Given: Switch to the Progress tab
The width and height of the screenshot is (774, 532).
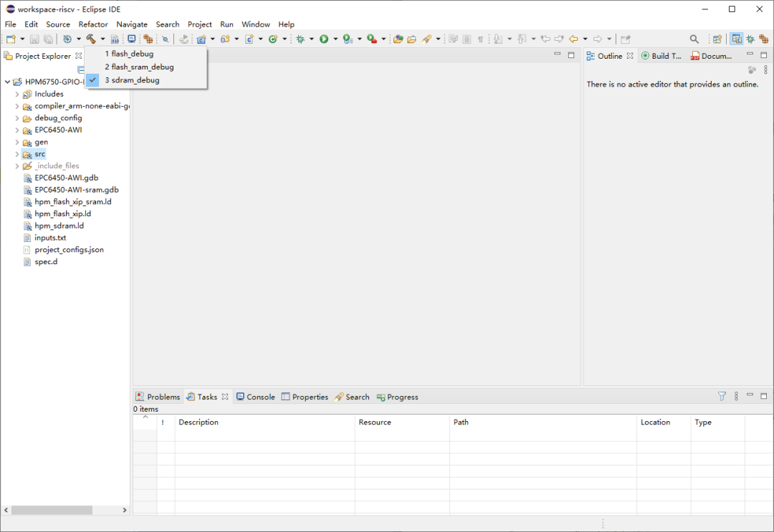Looking at the screenshot, I should pos(397,397).
